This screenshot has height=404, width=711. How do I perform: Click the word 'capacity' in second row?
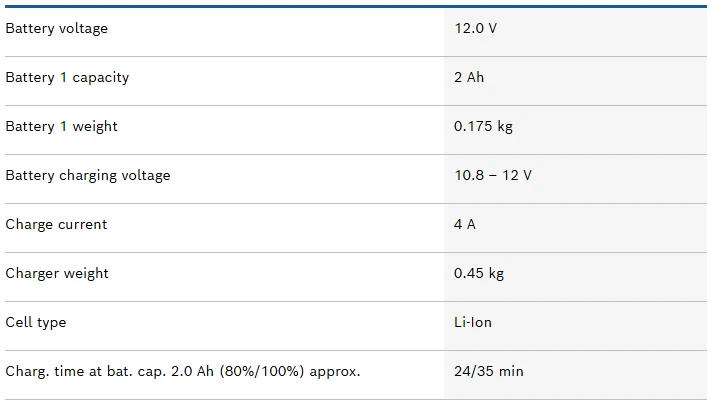pos(101,78)
